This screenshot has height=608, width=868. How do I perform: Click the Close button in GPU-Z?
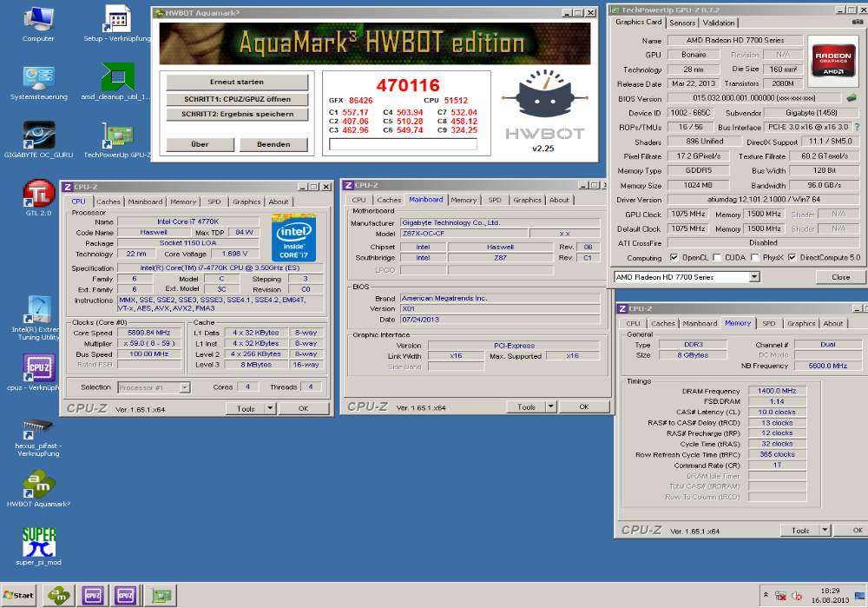[x=840, y=277]
